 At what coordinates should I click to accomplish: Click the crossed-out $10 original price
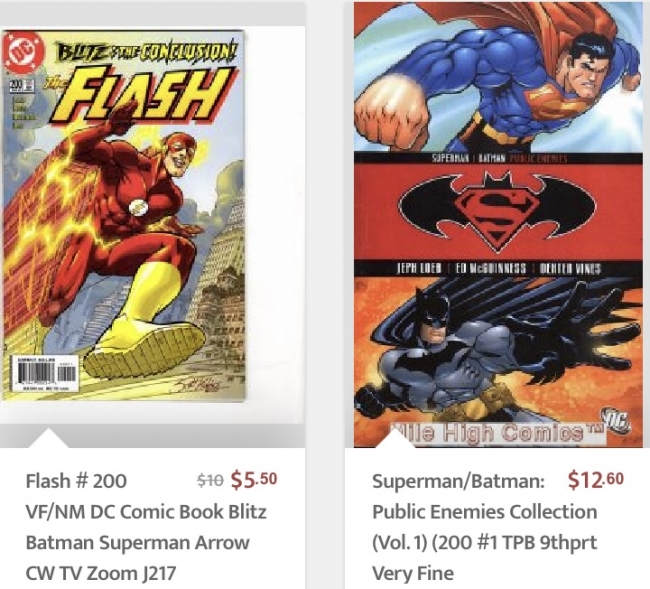[210, 480]
